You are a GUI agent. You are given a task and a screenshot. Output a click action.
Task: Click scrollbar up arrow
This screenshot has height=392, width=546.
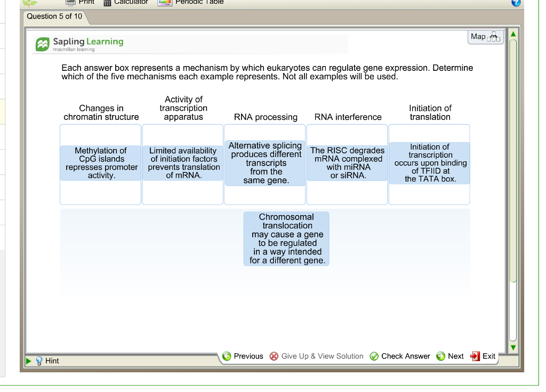point(513,34)
